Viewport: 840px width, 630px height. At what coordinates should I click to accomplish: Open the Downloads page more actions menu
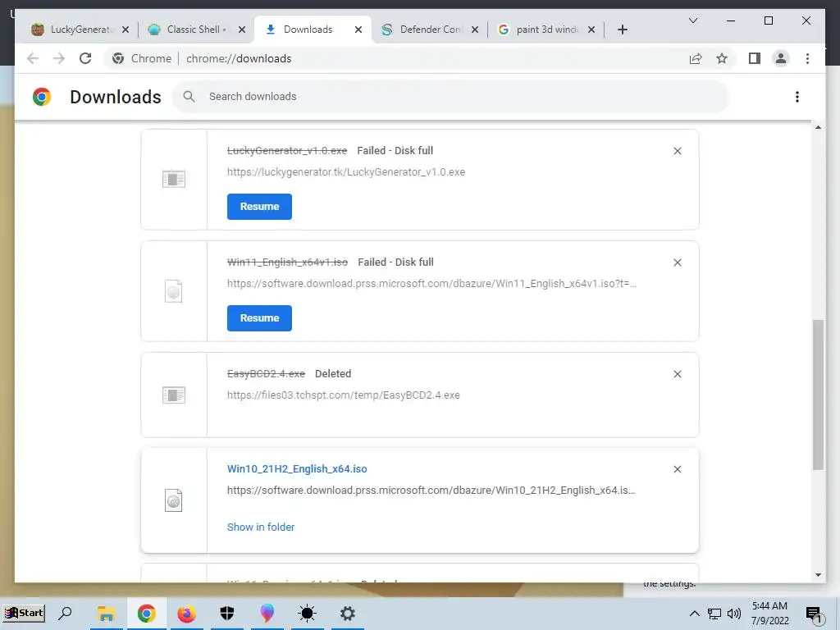(797, 97)
